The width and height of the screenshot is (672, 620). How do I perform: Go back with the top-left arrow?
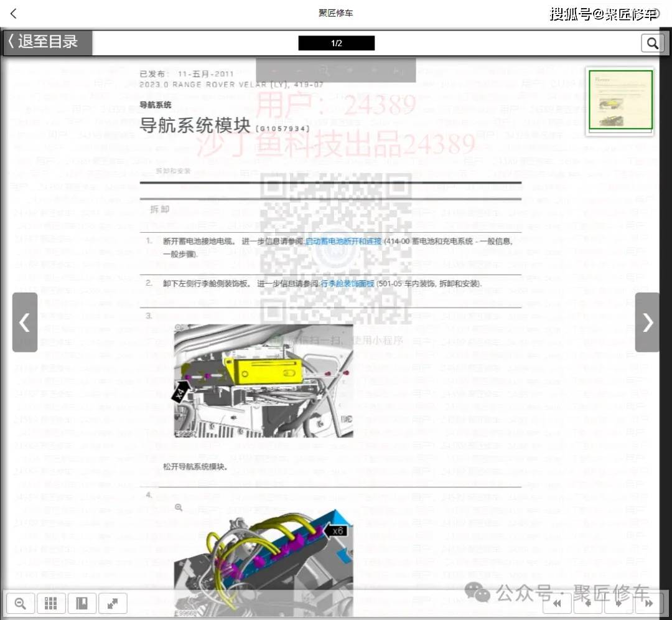coord(13,14)
